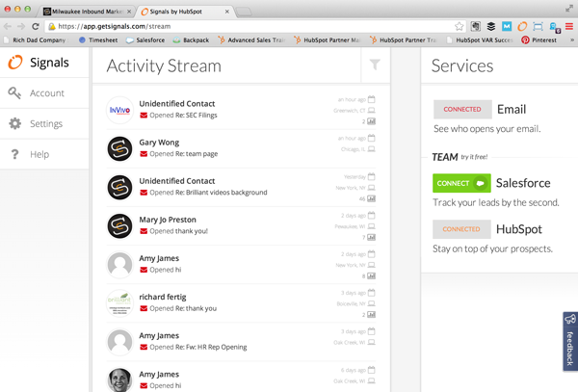578x392 pixels.
Task: Click the stats chart icon in SEC Filings row
Action: point(372,121)
